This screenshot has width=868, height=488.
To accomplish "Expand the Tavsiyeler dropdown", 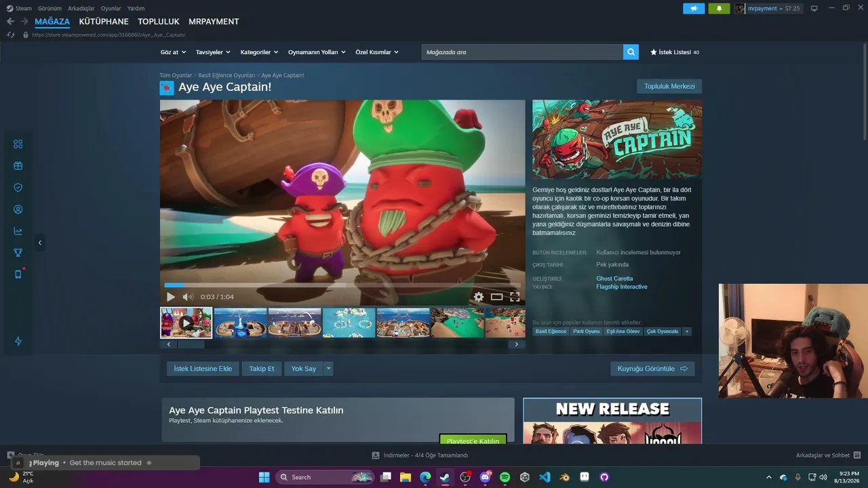I will point(213,52).
